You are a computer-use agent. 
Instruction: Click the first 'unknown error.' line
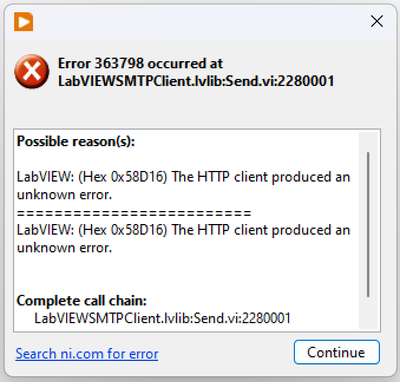(64, 195)
